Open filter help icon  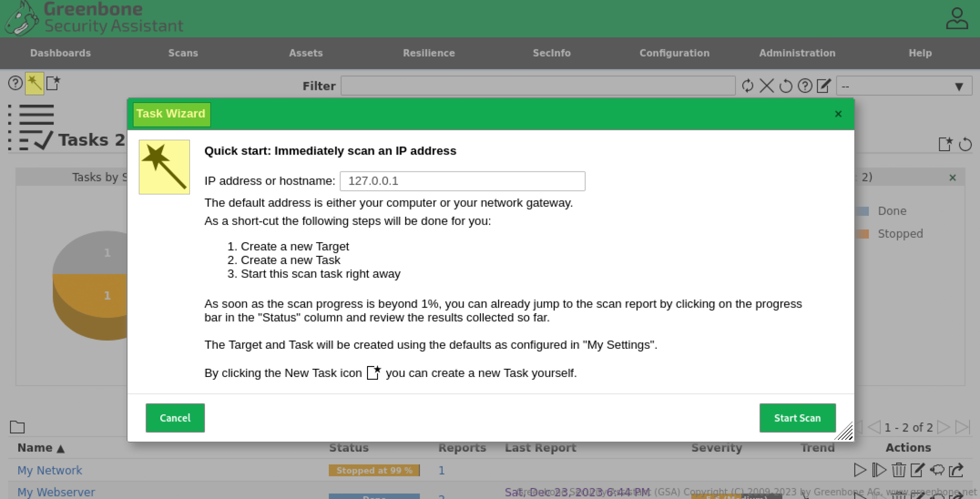805,86
